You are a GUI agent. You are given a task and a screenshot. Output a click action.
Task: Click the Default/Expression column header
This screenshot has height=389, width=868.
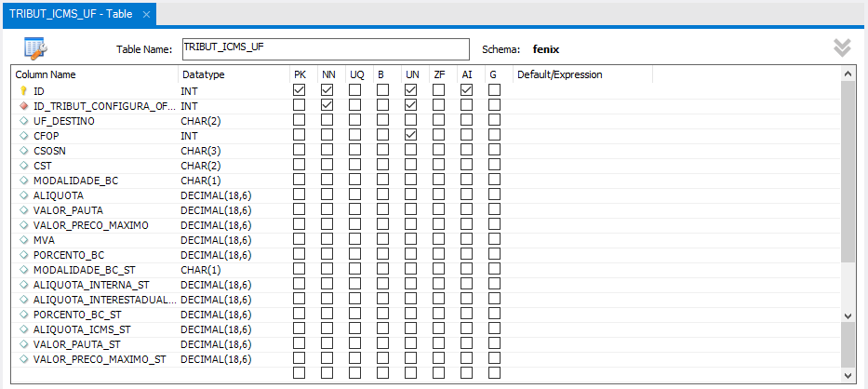[560, 74]
